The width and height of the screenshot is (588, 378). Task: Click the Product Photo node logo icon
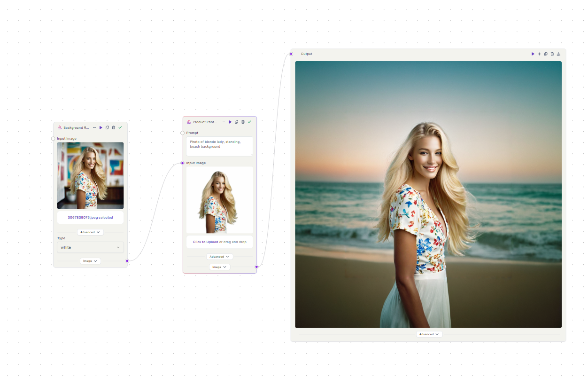(x=189, y=122)
